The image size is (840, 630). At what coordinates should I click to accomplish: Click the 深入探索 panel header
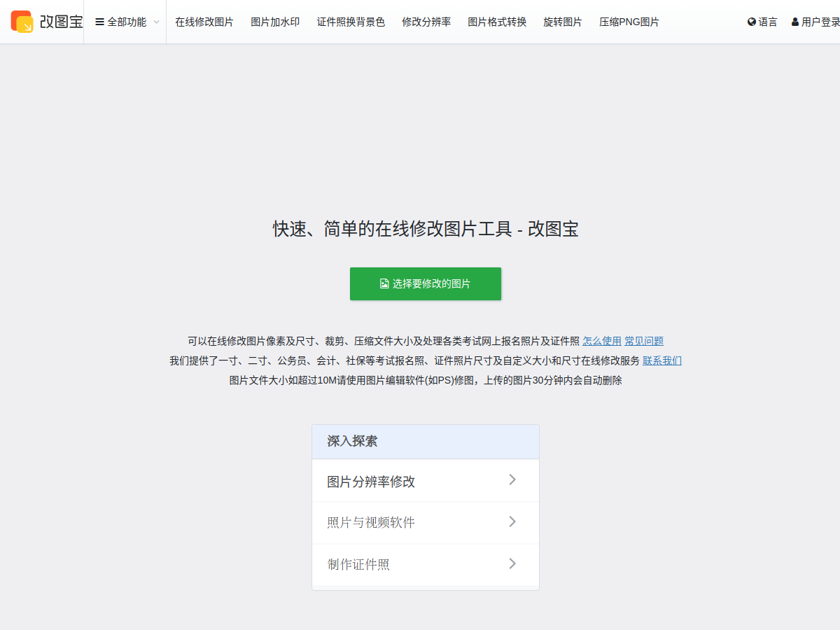click(x=426, y=442)
